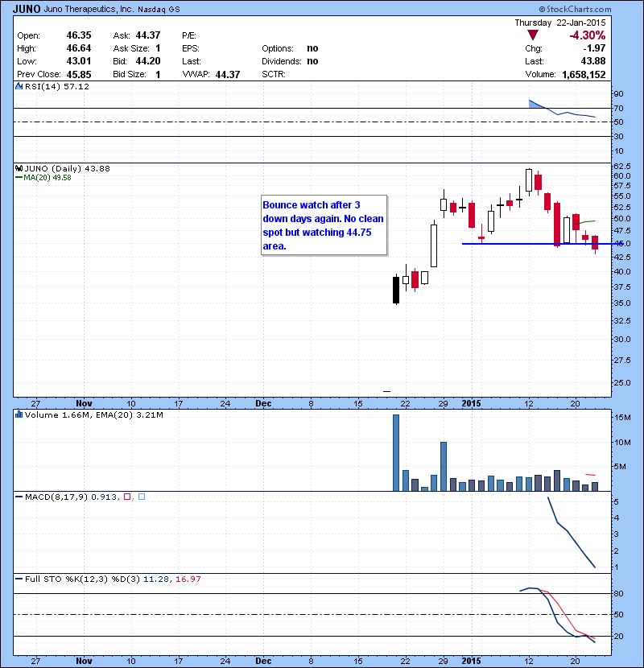Select the MACD(8,17,9) 0.913 panel label
644x668 pixels.
tap(71, 497)
